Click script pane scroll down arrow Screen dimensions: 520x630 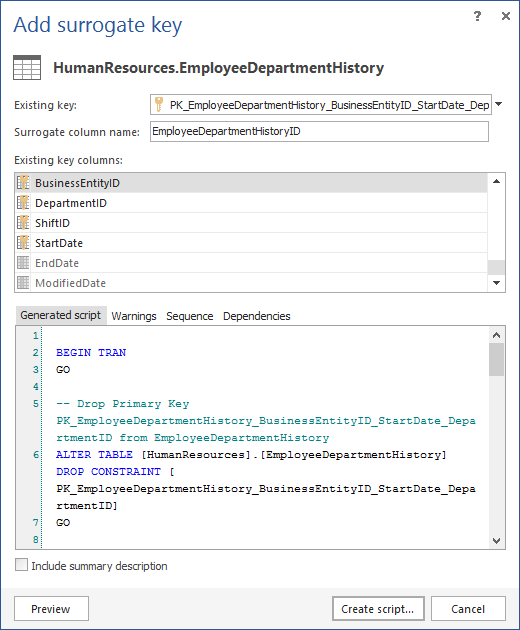[x=496, y=540]
